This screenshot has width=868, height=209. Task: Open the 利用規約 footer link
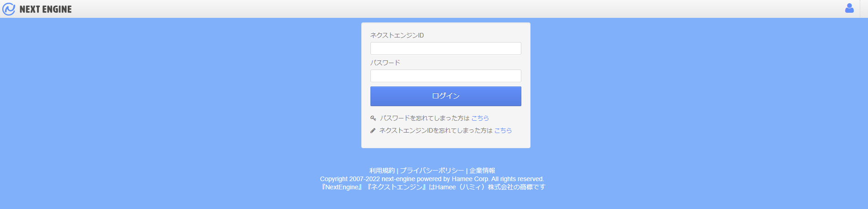[x=382, y=171]
